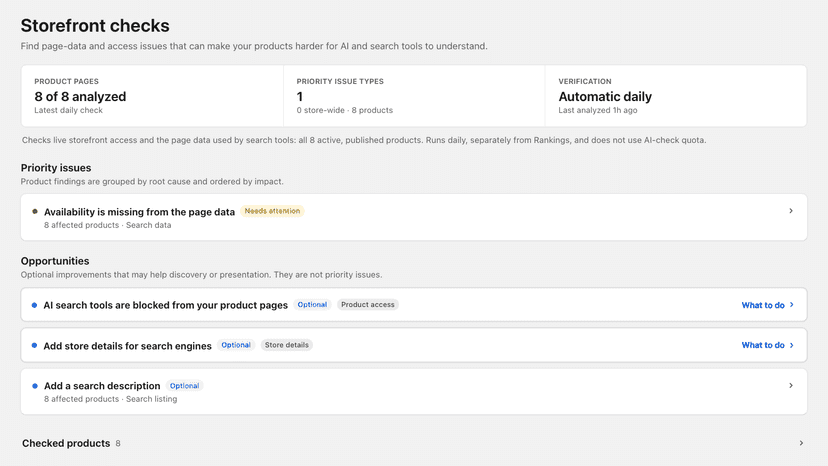Image resolution: width=828 pixels, height=466 pixels.
Task: Click the PRIORITY ISSUE TYPES label
Action: pos(340,81)
